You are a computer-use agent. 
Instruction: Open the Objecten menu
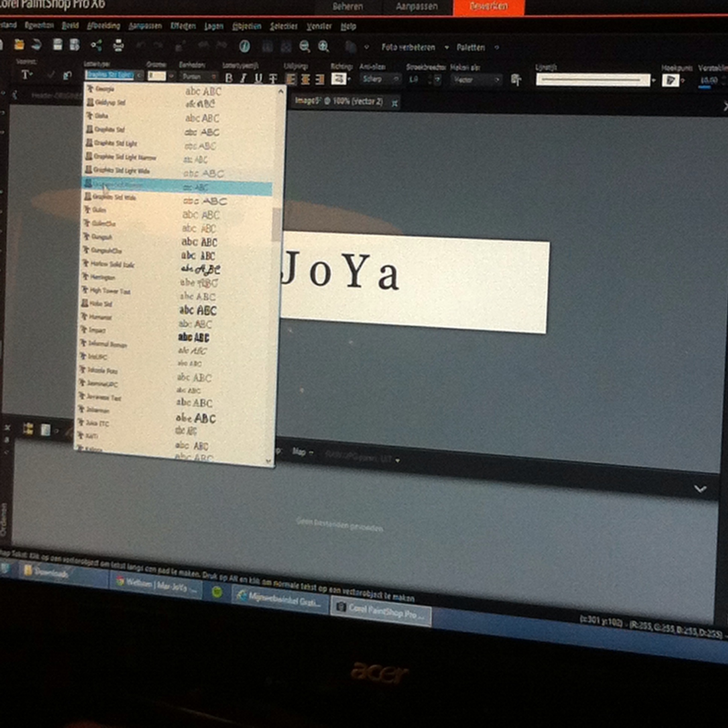pos(247,26)
